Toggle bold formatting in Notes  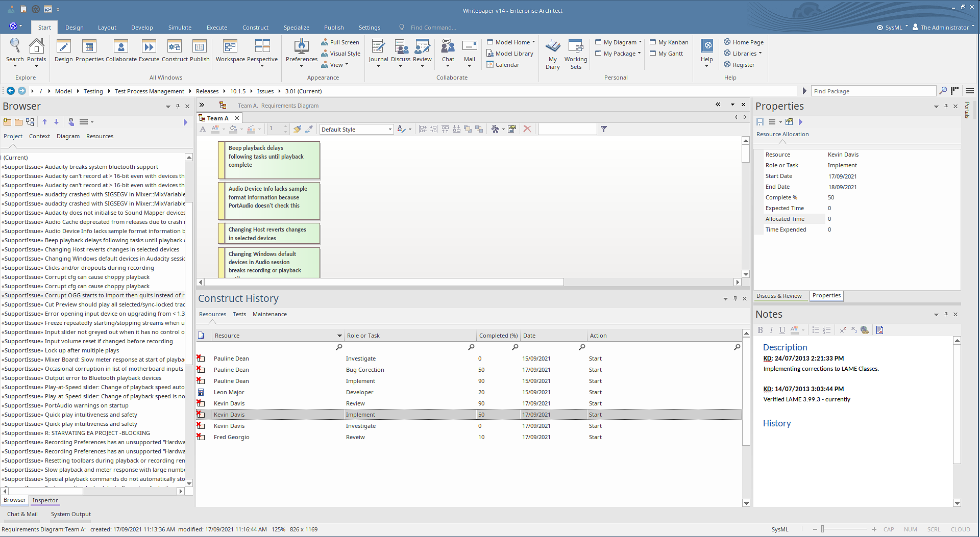click(x=760, y=330)
